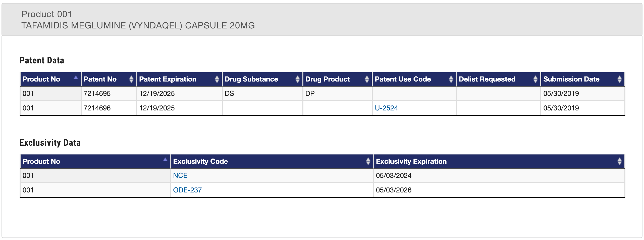Click the Patent Expiration column header text
Screen dimensions: 644x240
[168, 79]
